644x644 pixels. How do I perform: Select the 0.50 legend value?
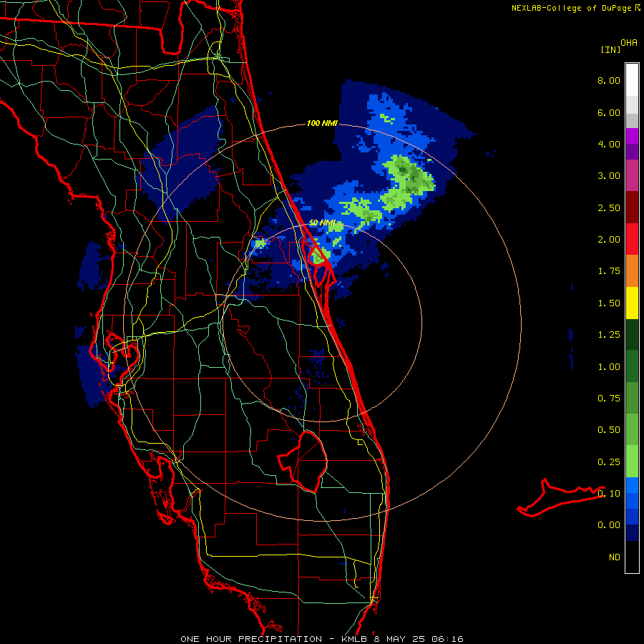pos(609,430)
